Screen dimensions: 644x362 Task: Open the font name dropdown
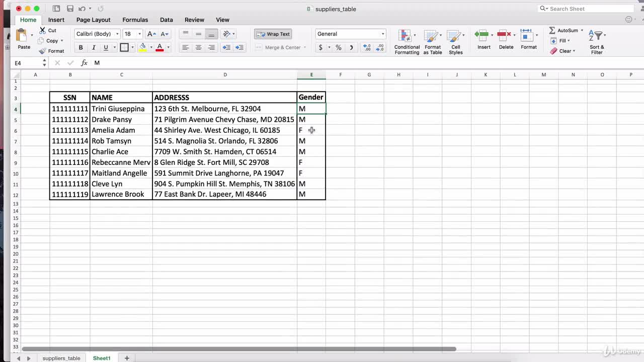[x=117, y=34]
